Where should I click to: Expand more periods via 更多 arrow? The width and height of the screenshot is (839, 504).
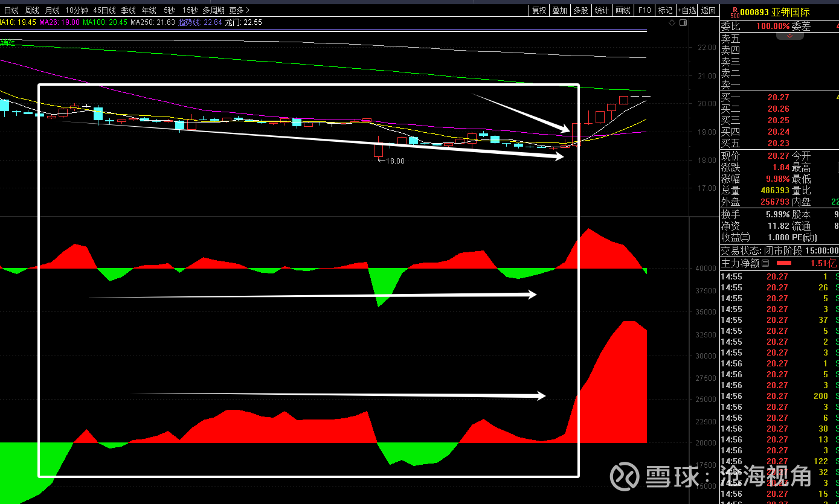click(x=239, y=10)
